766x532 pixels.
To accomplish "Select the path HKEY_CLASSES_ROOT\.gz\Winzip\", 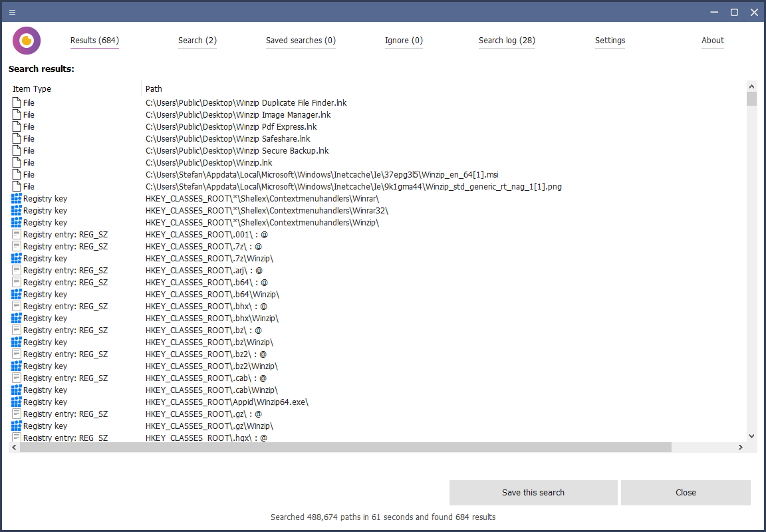I will 209,426.
